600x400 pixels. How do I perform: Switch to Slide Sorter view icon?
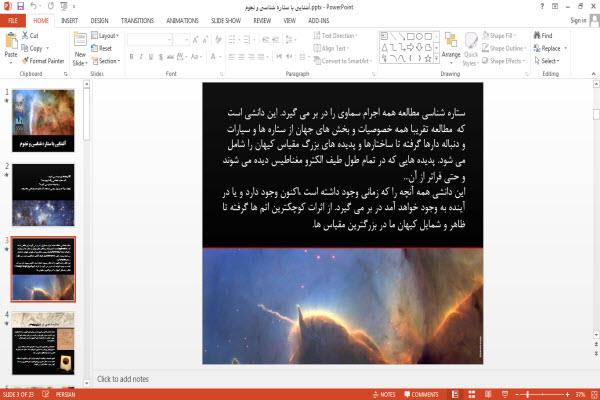471,394
